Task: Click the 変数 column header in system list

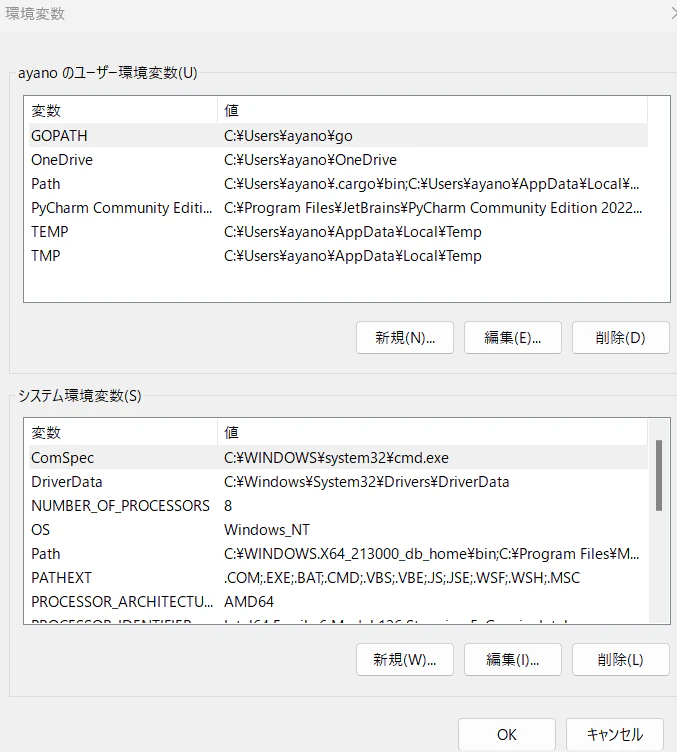Action: (123, 433)
